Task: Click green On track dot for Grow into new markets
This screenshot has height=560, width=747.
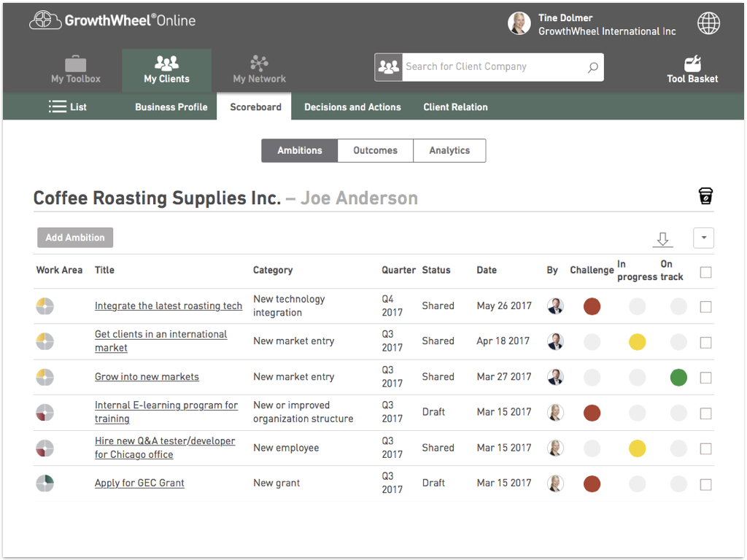Action: 678,377
